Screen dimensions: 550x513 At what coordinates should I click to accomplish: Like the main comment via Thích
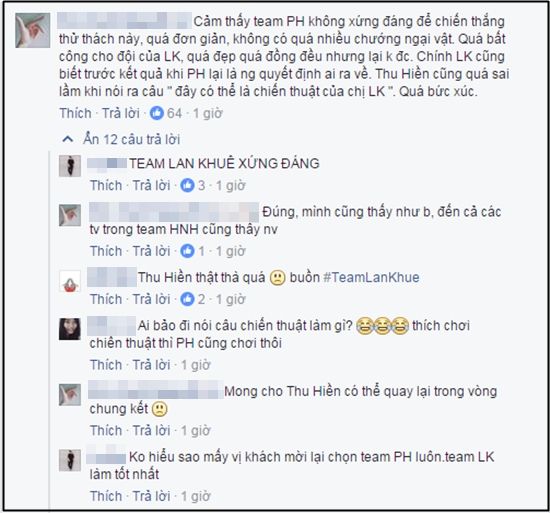coord(75,113)
